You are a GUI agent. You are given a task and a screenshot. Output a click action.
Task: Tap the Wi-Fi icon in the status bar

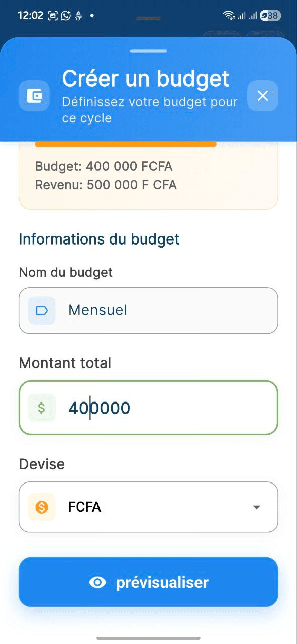[x=229, y=15]
